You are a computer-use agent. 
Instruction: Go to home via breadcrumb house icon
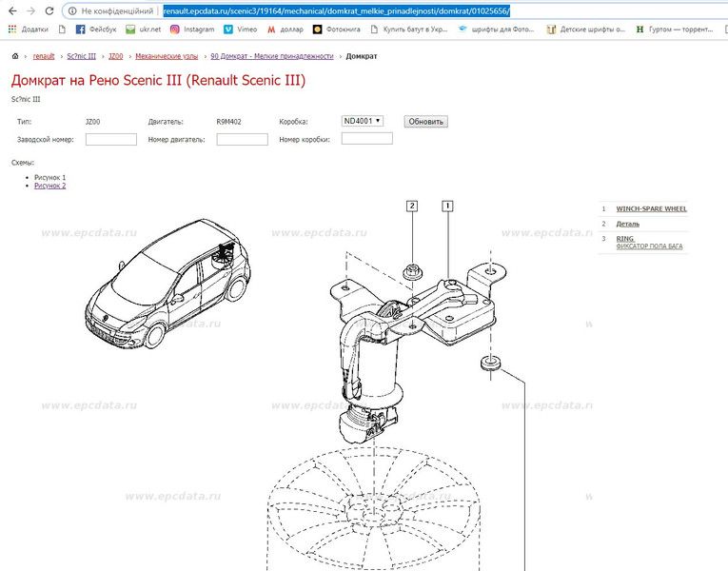(x=15, y=56)
